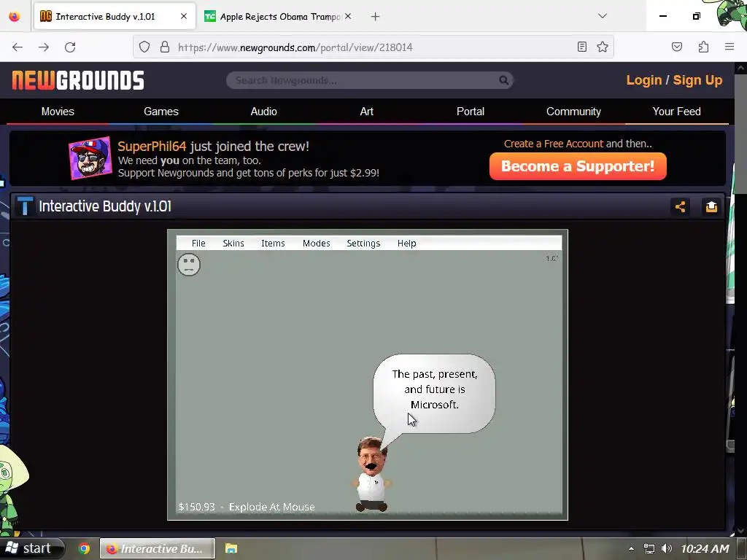Click the buddy mood face icon
This screenshot has height=560, width=747.
[x=189, y=265]
